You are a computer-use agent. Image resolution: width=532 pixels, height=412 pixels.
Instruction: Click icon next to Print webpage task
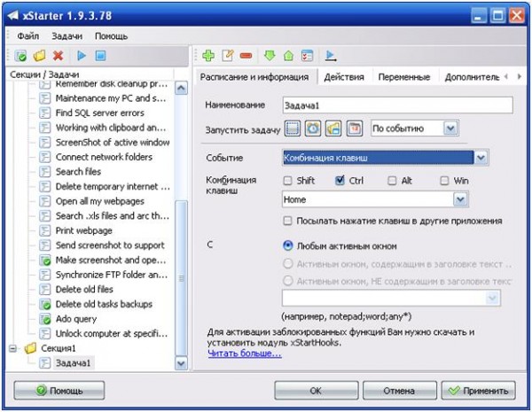(x=45, y=231)
